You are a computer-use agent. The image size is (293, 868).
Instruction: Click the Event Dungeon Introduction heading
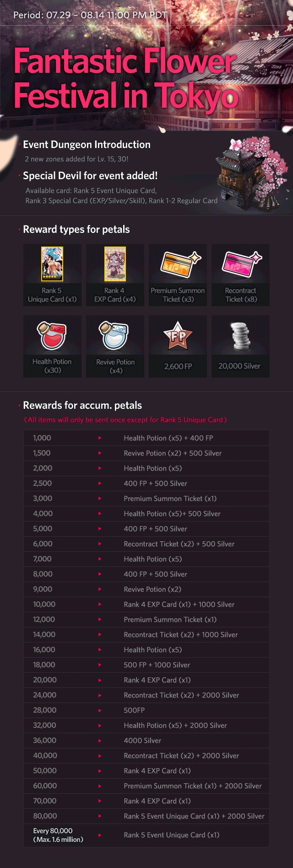tap(87, 145)
